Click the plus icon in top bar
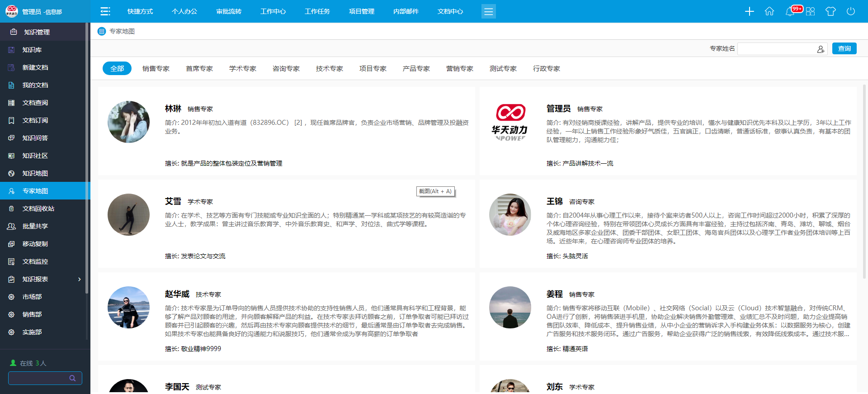 tap(749, 11)
